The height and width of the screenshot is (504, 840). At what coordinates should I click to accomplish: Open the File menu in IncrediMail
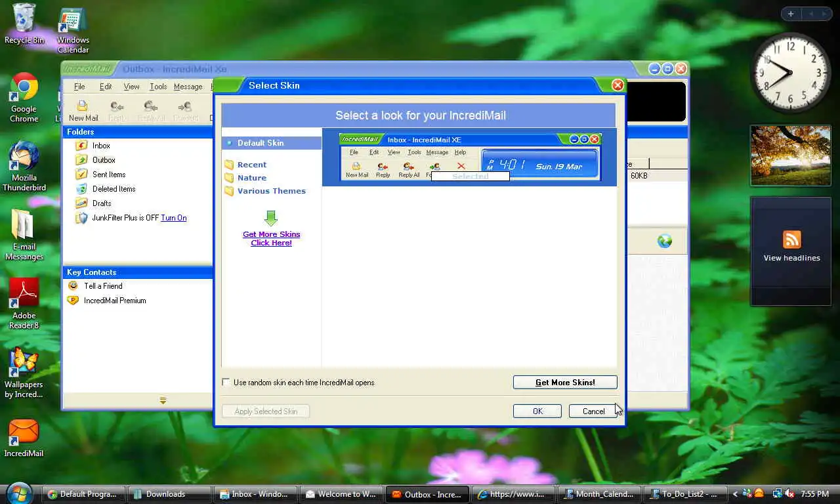79,87
